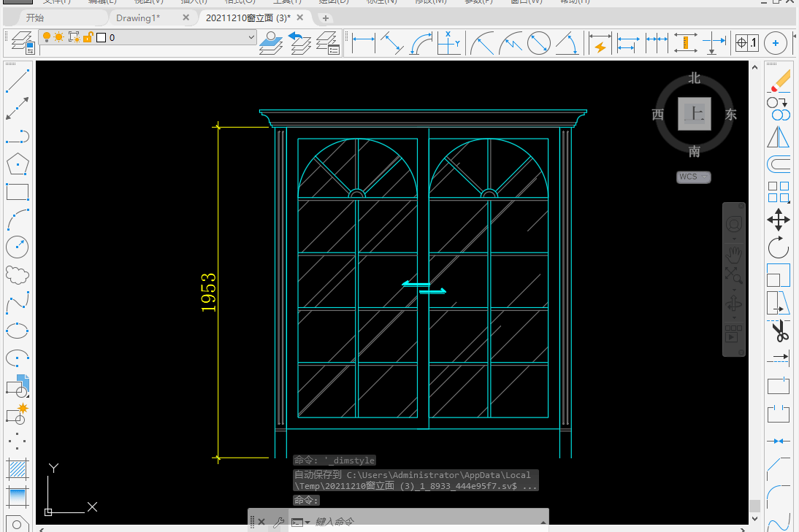
Task: Click the Mirror tool icon
Action: click(x=779, y=137)
